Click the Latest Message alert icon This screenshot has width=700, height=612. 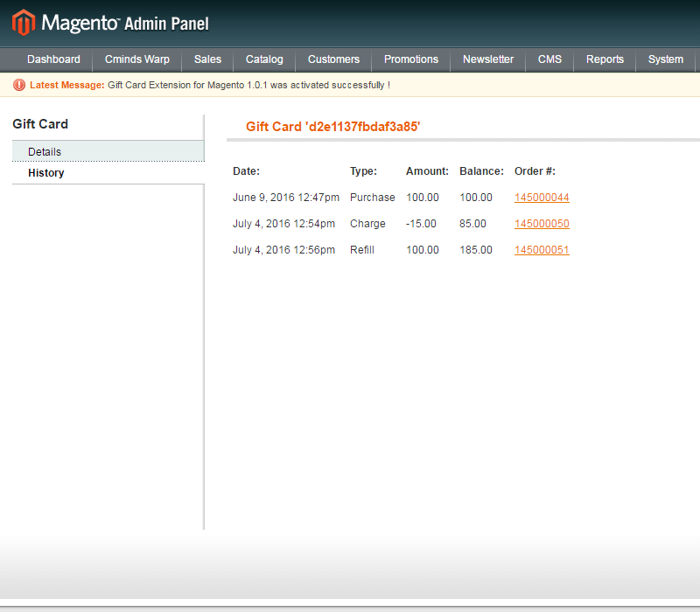tap(19, 85)
